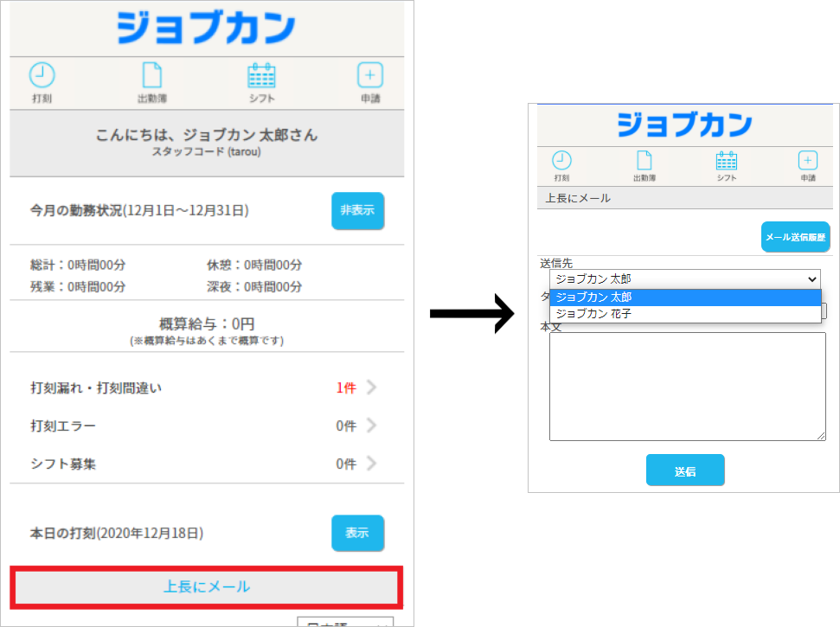
Task: Open the 上長にメール link
Action: [x=207, y=587]
